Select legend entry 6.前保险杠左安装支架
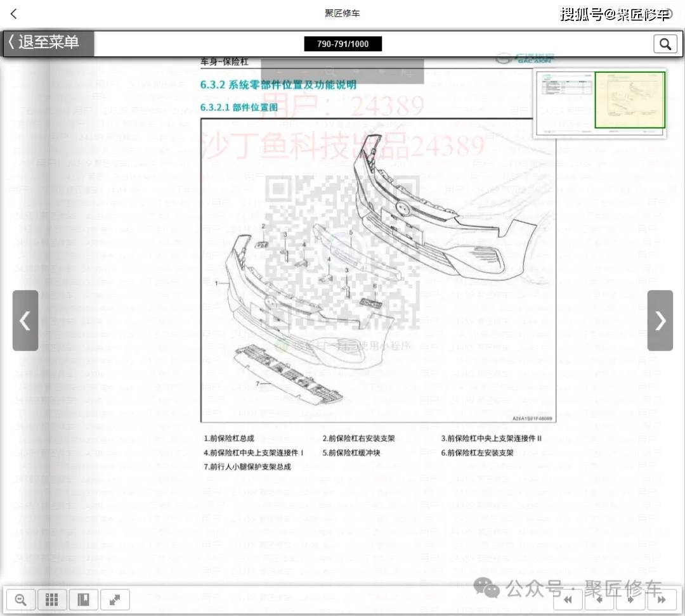This screenshot has width=685, height=616. point(478,452)
